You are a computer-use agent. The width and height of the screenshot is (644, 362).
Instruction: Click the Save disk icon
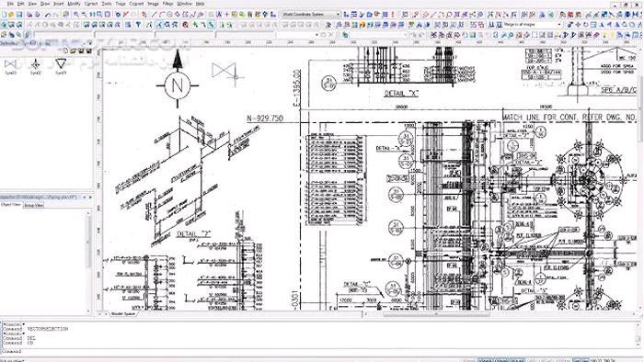click(19, 15)
